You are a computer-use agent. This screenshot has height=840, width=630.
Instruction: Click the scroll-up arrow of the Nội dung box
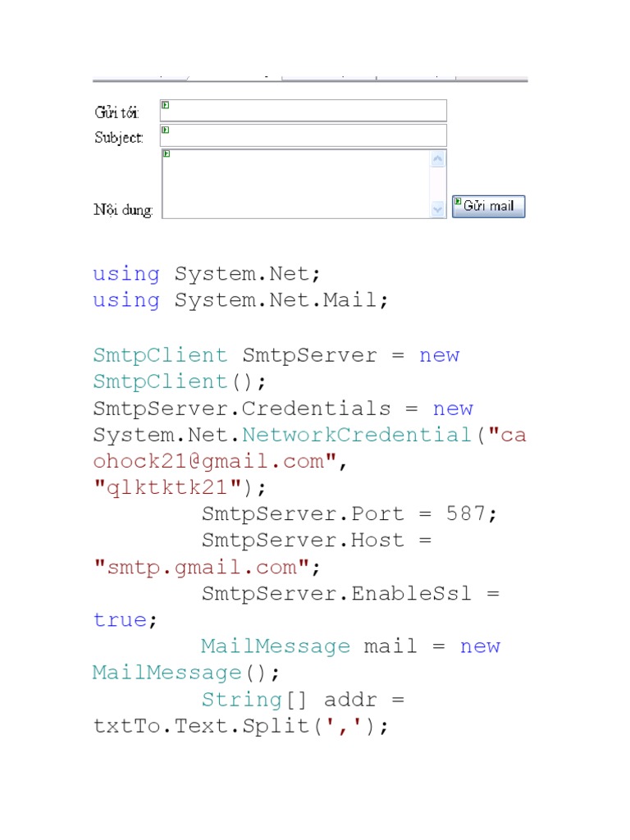[438, 158]
